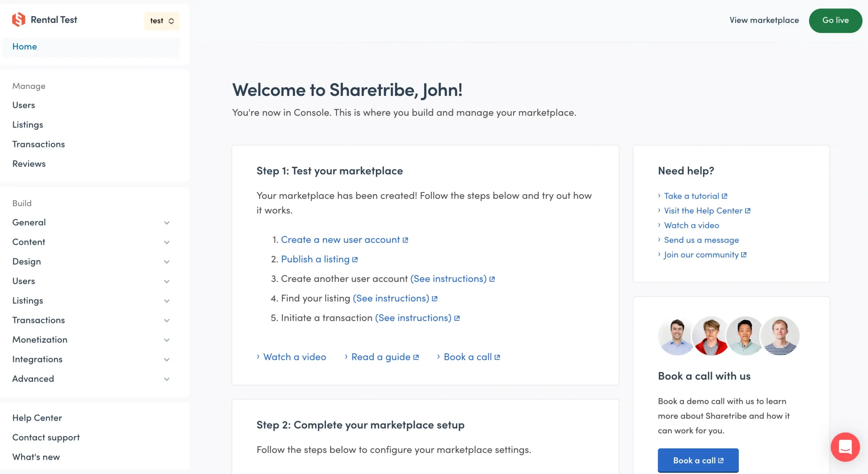Screen dimensions: 868x474
Task: Click external-link icon beside Publish a listing
Action: (355, 259)
